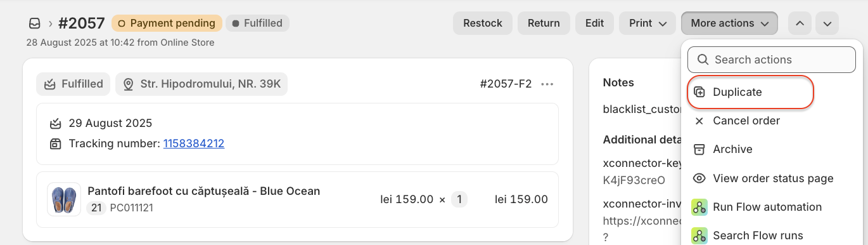
Task: Expand the Print dropdown
Action: [648, 23]
